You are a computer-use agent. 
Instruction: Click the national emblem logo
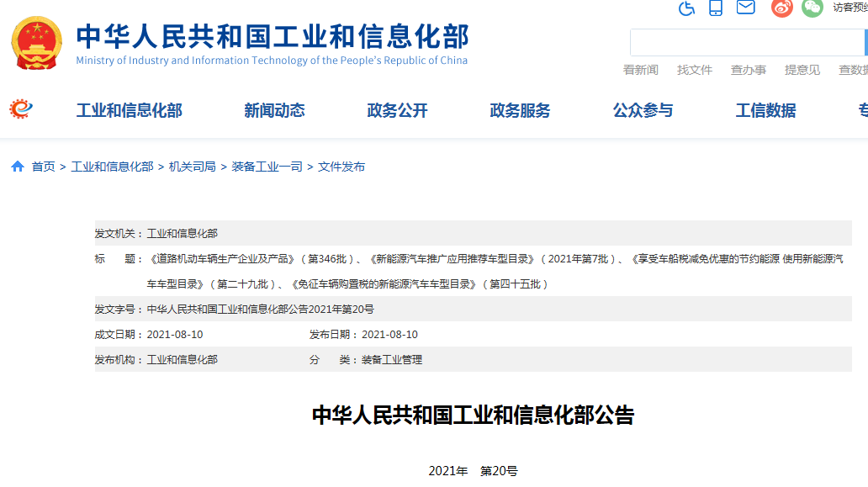coord(36,43)
